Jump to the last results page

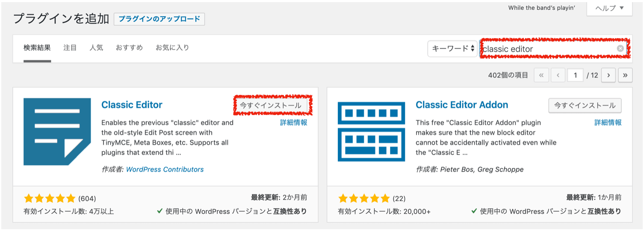pos(625,75)
